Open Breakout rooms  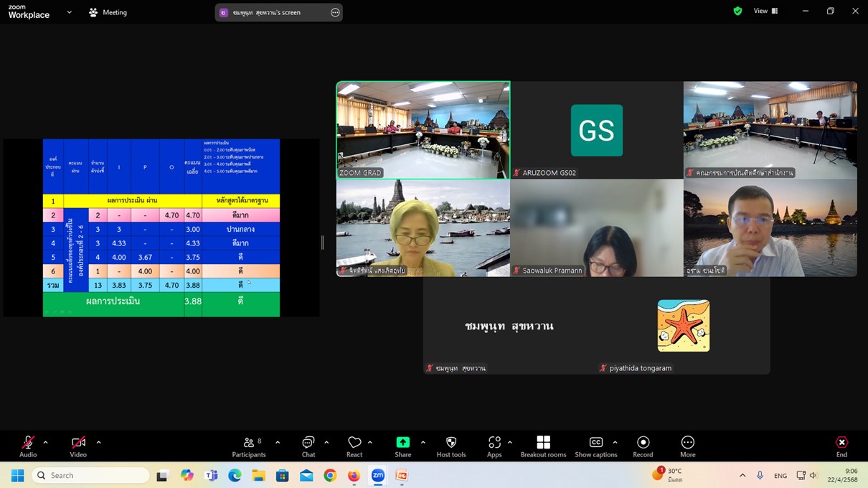543,446
